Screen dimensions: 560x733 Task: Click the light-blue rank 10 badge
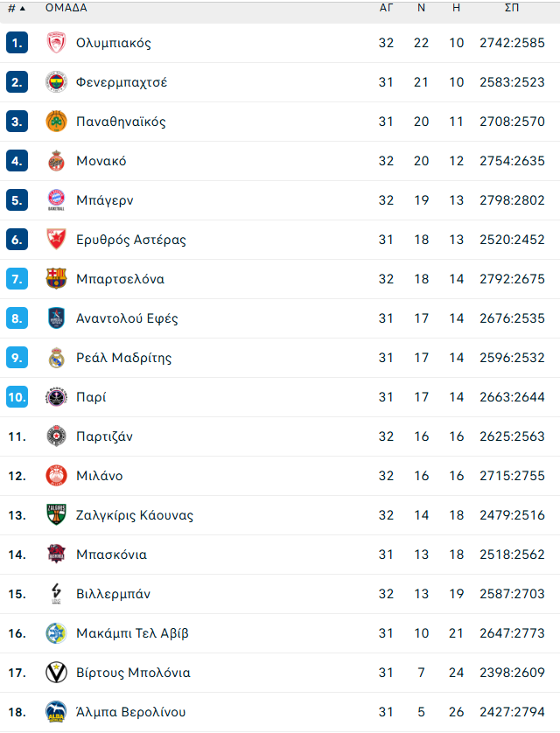pyautogui.click(x=17, y=397)
